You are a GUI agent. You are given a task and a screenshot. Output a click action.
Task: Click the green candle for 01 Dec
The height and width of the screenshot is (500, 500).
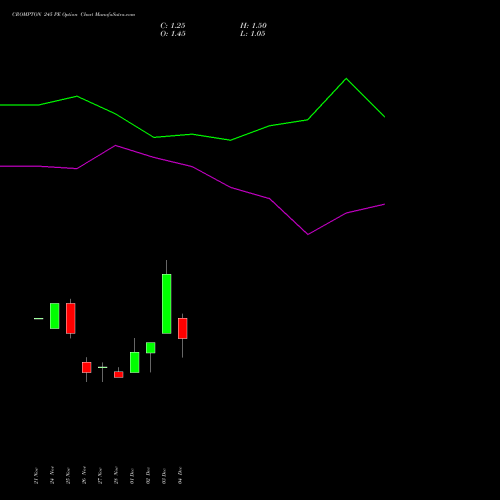click(x=135, y=362)
